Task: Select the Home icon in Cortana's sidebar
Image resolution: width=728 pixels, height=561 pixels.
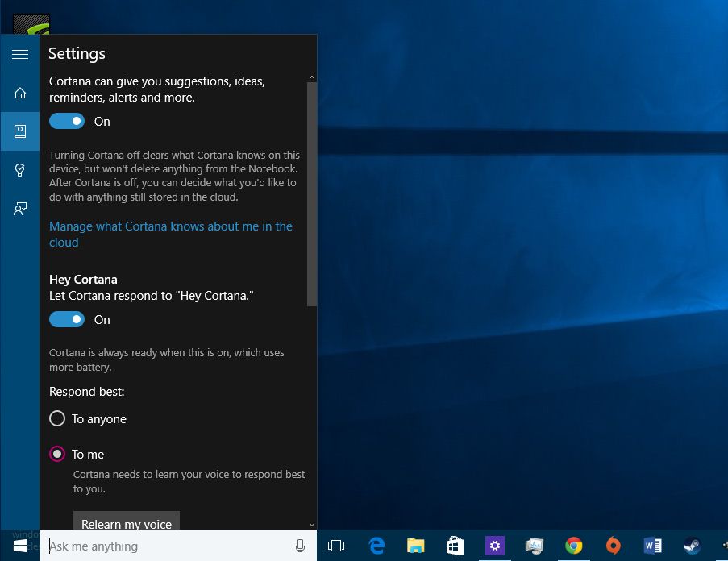Action: click(19, 93)
